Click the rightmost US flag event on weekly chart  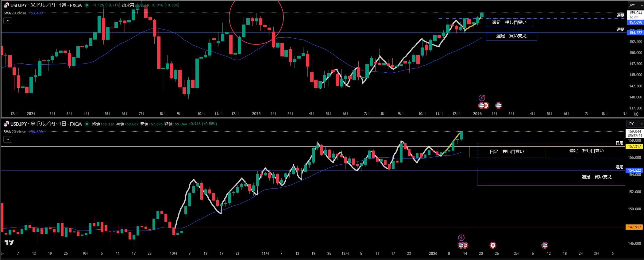pyautogui.click(x=499, y=105)
